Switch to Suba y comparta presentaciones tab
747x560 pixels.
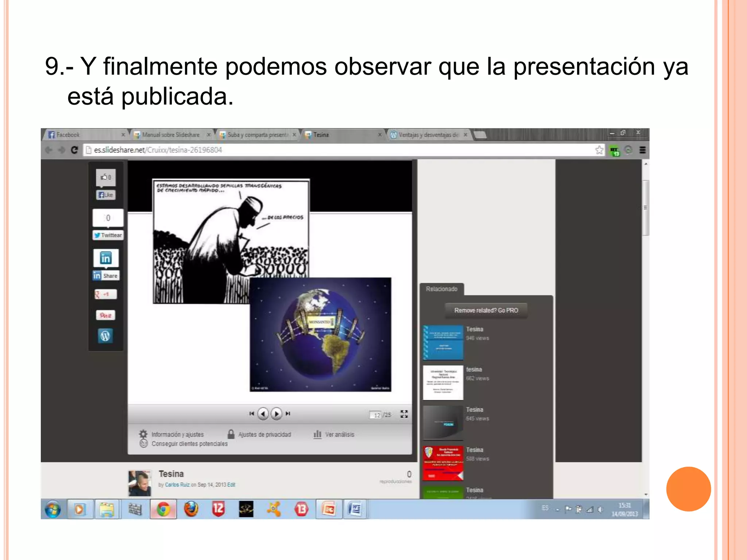(258, 135)
